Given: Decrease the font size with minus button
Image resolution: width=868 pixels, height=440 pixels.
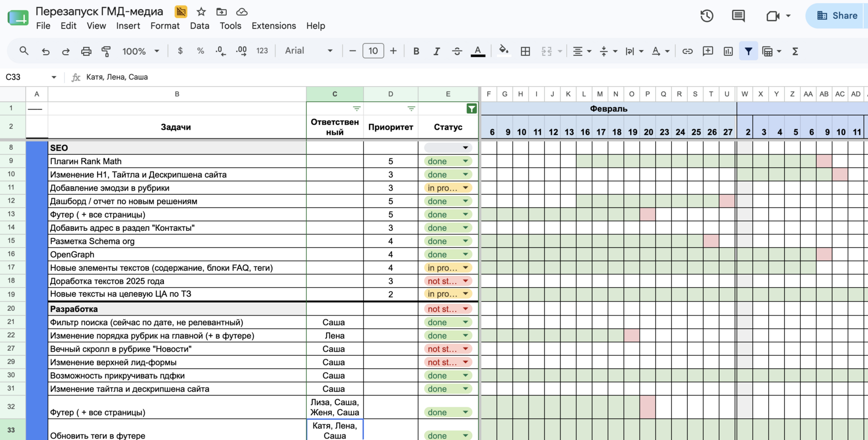Looking at the screenshot, I should (x=352, y=51).
